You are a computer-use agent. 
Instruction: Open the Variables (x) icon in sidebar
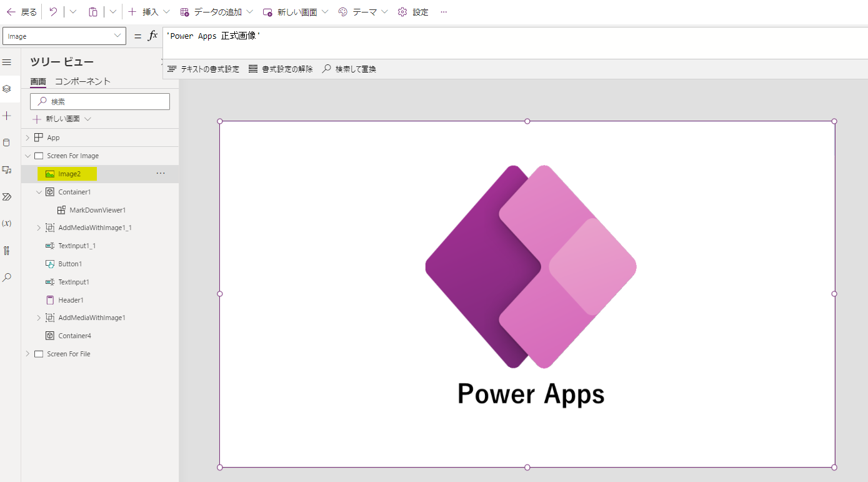coord(7,223)
